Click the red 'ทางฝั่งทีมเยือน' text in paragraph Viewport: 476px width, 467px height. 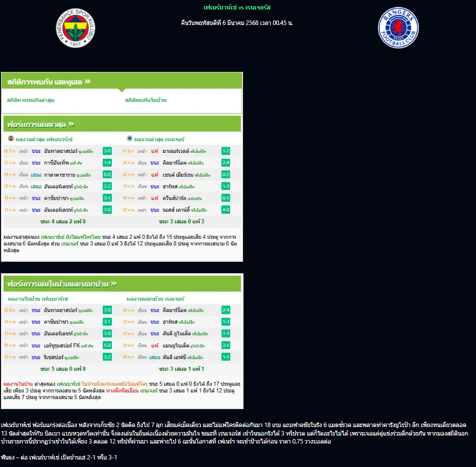(x=122, y=391)
